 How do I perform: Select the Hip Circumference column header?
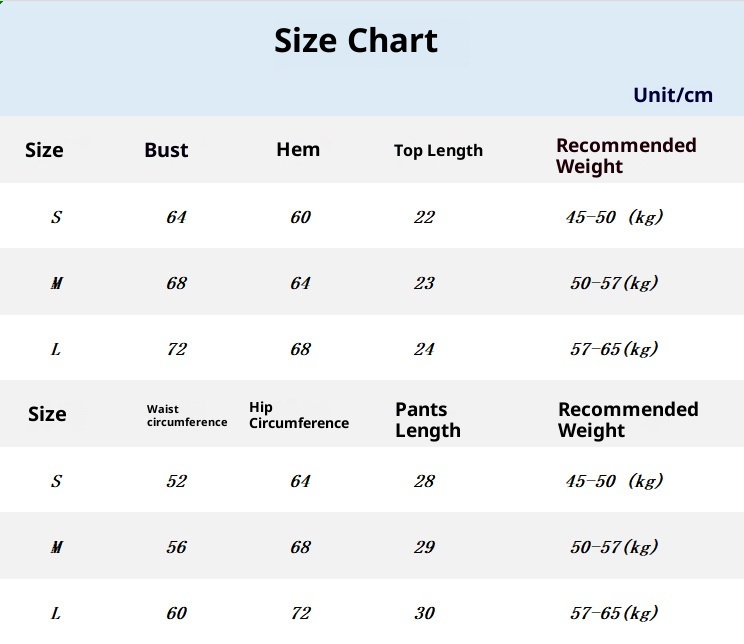pos(298,415)
